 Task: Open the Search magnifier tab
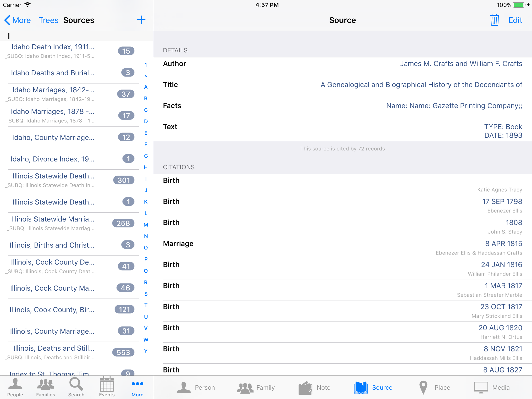pos(76,387)
